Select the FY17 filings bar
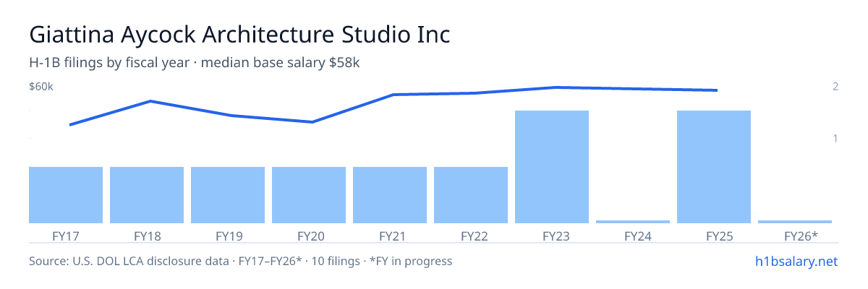This screenshot has height=289, width=868. pos(66,195)
